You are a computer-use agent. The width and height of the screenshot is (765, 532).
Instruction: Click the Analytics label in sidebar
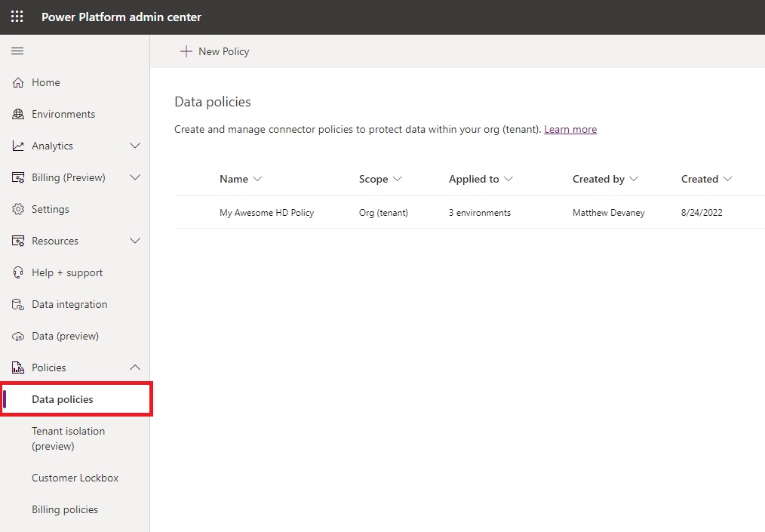point(52,146)
